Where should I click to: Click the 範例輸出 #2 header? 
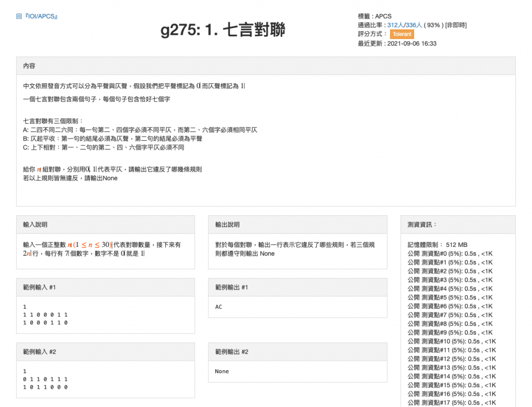(x=298, y=352)
